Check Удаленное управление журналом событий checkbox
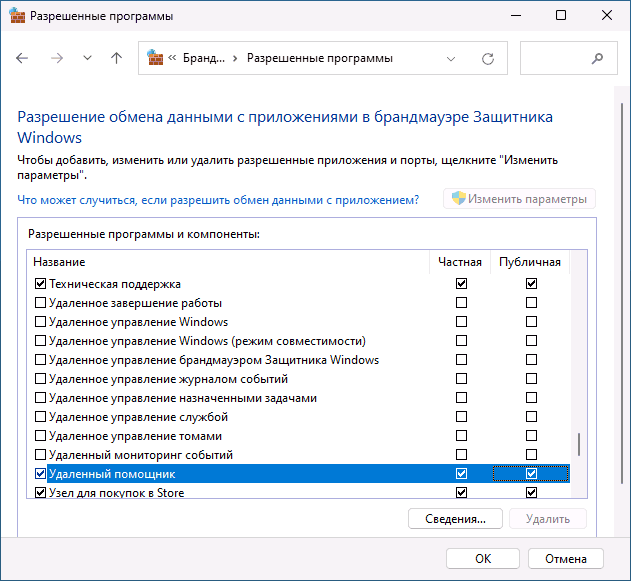 coord(40,379)
